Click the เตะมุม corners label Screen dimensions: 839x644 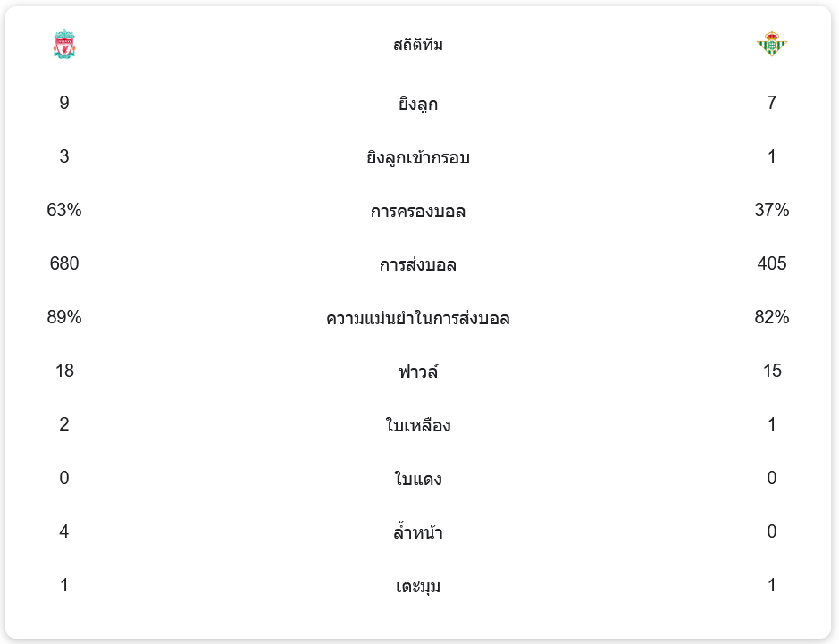[418, 587]
